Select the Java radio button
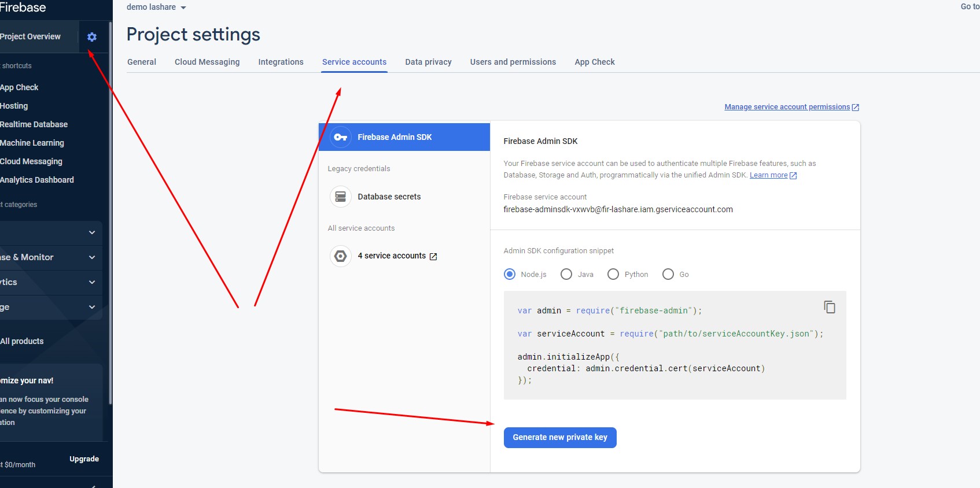 click(x=566, y=274)
